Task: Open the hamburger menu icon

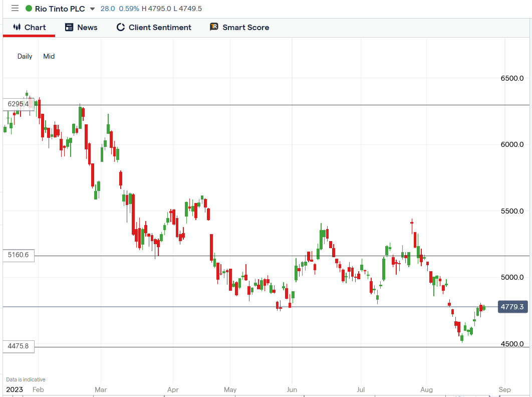Action: pyautogui.click(x=15, y=8)
